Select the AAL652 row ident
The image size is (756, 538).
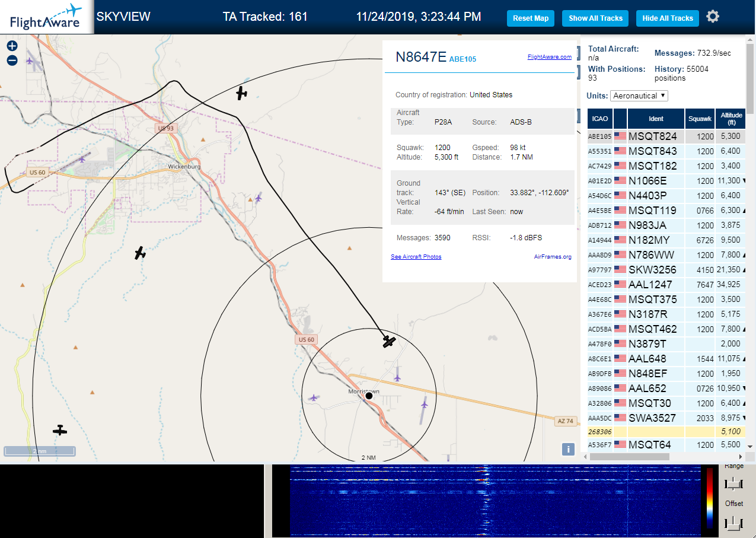coord(647,389)
